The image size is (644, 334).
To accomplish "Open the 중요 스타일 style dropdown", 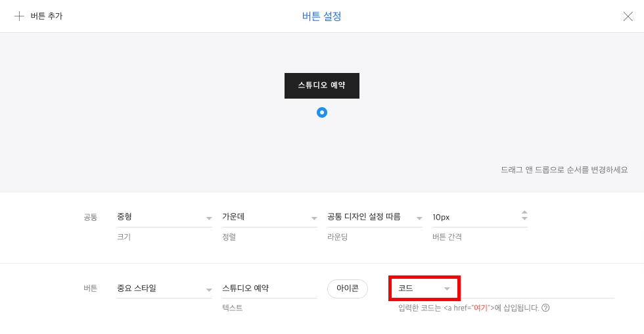I will 164,289.
